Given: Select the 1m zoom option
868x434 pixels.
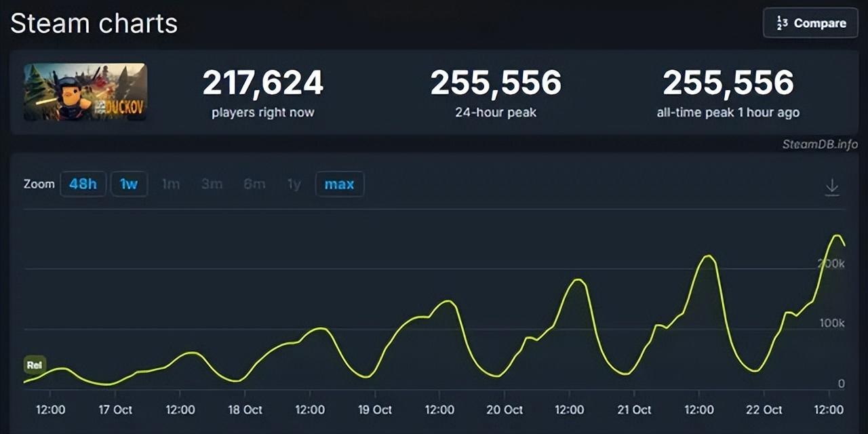Looking at the screenshot, I should 171,184.
